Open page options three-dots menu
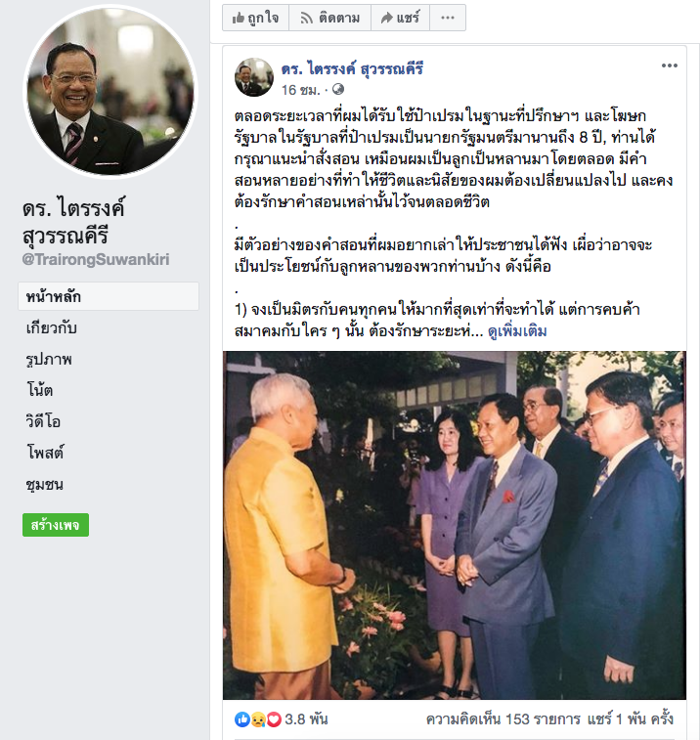700x740 pixels. click(448, 18)
